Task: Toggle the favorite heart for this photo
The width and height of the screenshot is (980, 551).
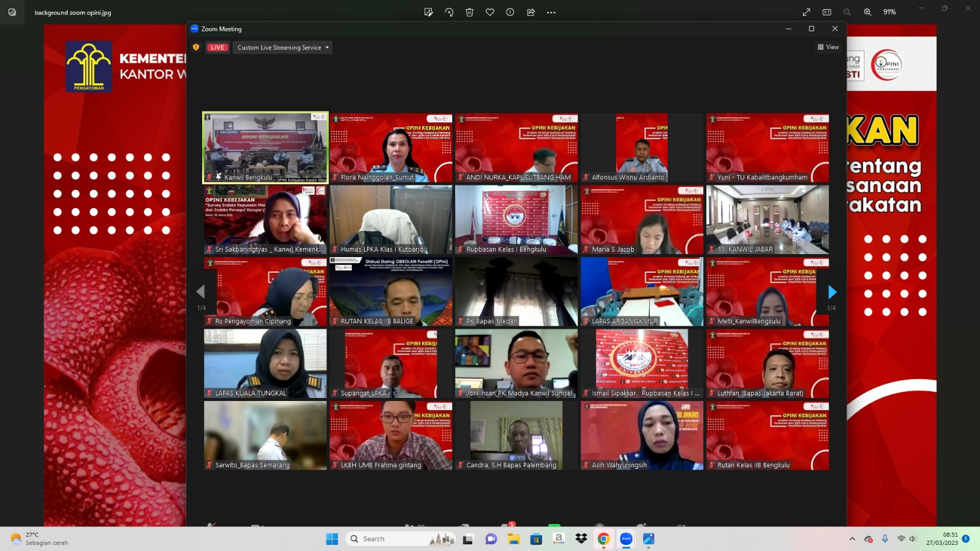Action: pyautogui.click(x=490, y=12)
